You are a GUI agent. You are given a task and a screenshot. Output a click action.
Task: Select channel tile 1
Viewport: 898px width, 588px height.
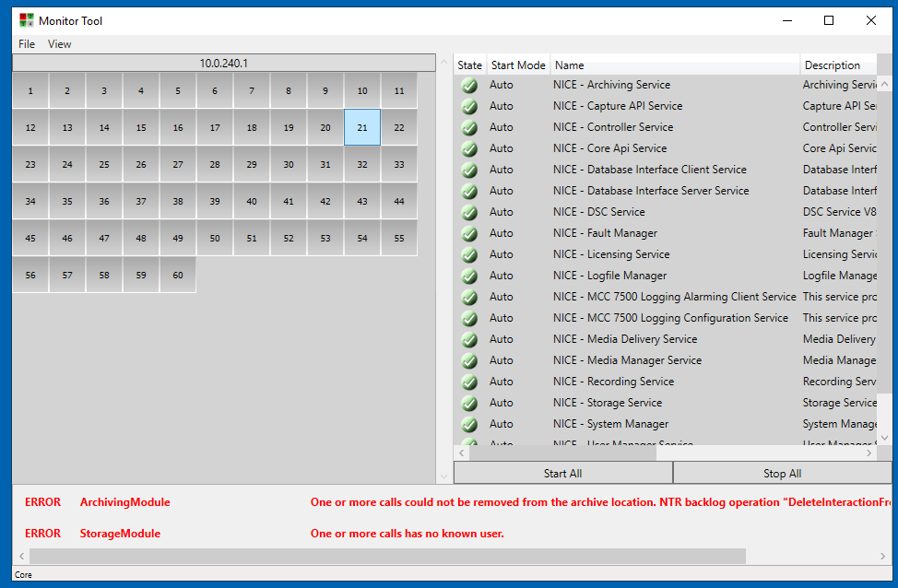pyautogui.click(x=30, y=90)
